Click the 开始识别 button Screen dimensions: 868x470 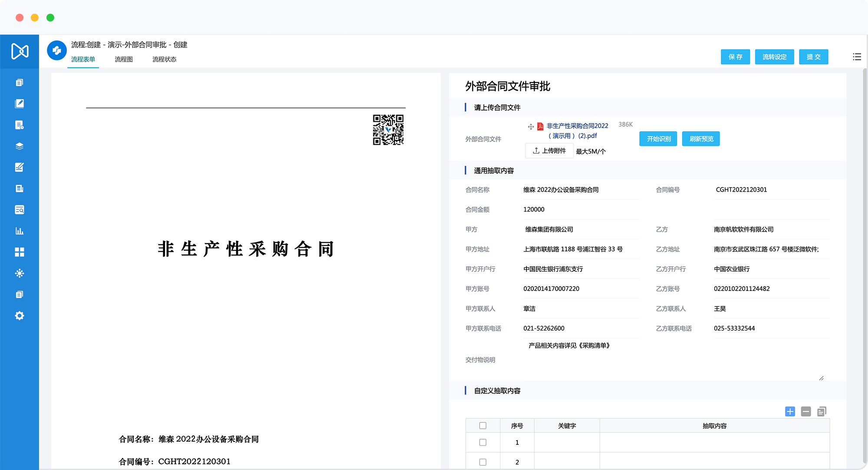click(x=658, y=139)
